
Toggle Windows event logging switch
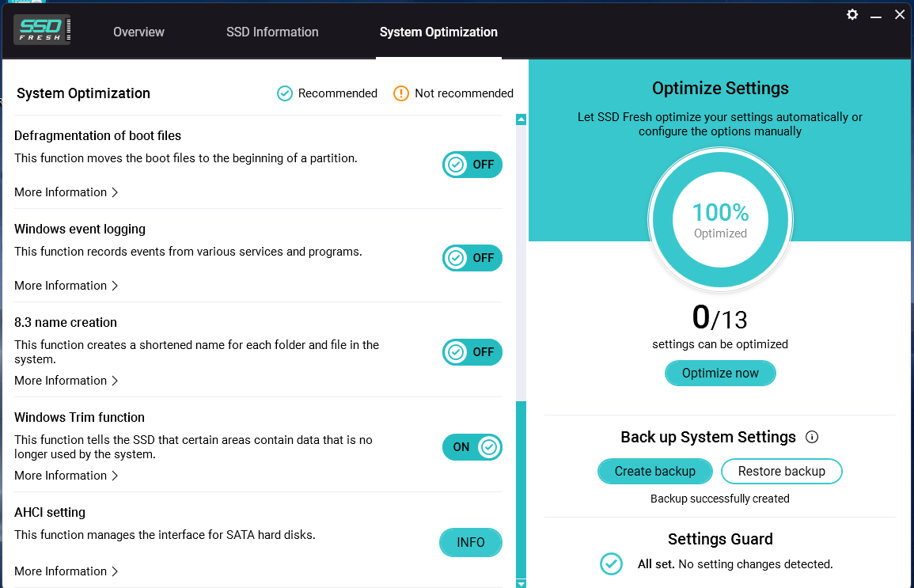click(x=472, y=257)
